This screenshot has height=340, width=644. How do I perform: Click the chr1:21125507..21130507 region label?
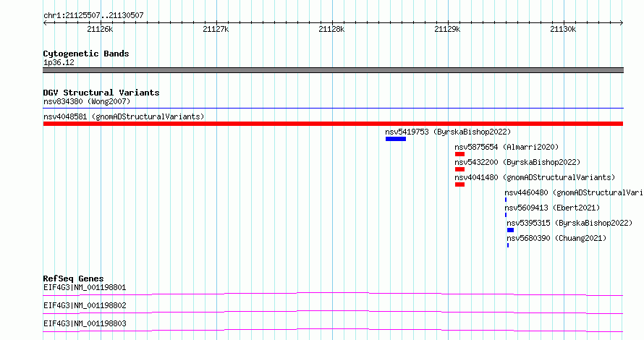click(93, 15)
